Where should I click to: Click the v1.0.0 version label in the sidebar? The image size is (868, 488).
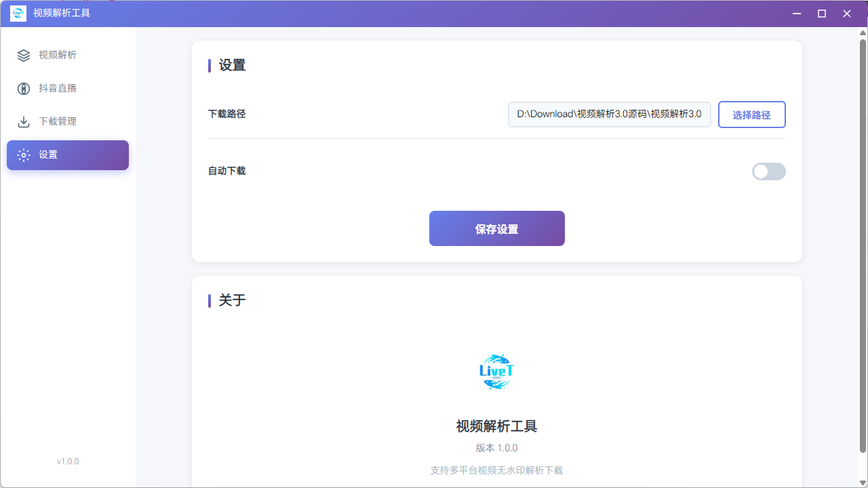point(68,462)
